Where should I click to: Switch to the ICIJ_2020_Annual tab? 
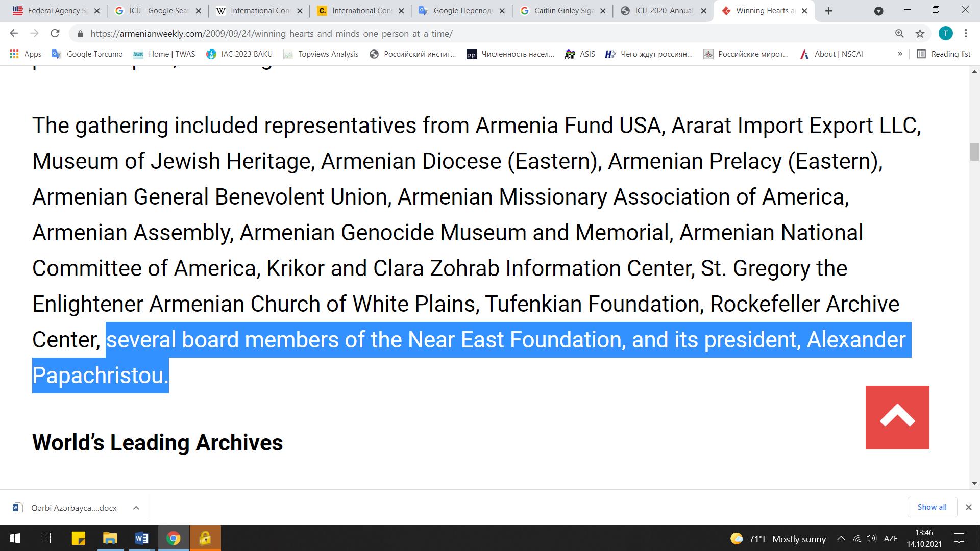click(x=664, y=11)
